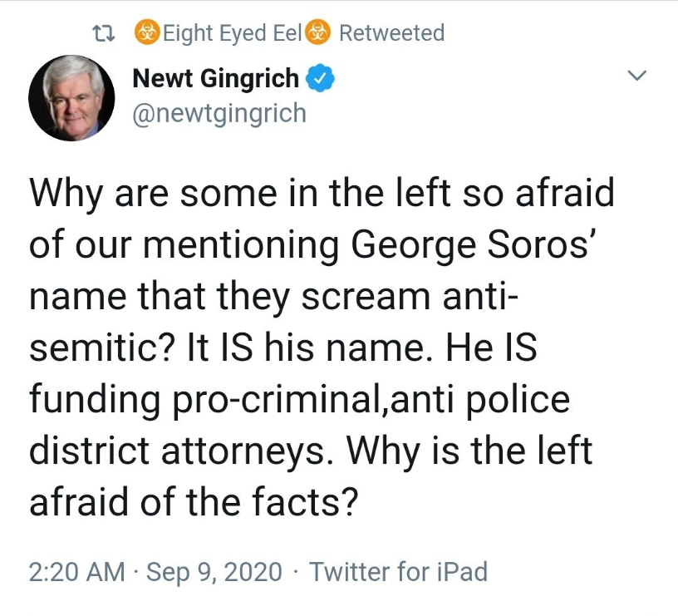The image size is (678, 616).
Task: Click the blue verified badge
Action: click(x=321, y=79)
